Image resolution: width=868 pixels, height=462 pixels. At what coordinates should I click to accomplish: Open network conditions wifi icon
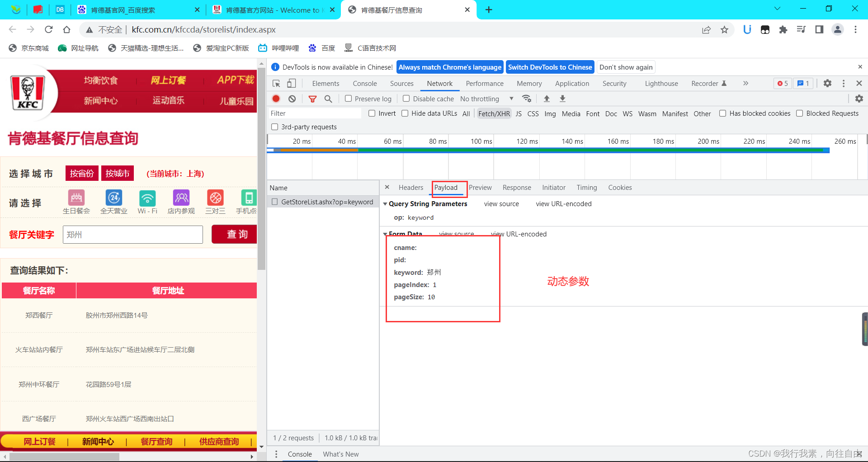527,99
